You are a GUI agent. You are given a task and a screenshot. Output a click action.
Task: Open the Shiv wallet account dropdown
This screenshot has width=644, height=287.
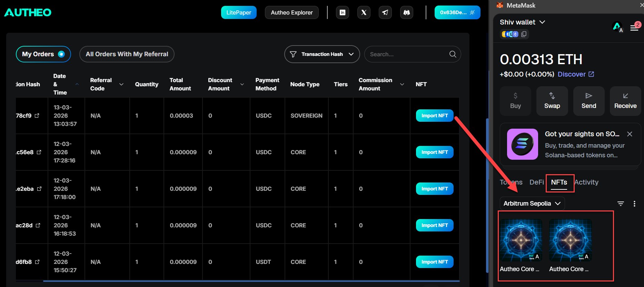coord(522,22)
